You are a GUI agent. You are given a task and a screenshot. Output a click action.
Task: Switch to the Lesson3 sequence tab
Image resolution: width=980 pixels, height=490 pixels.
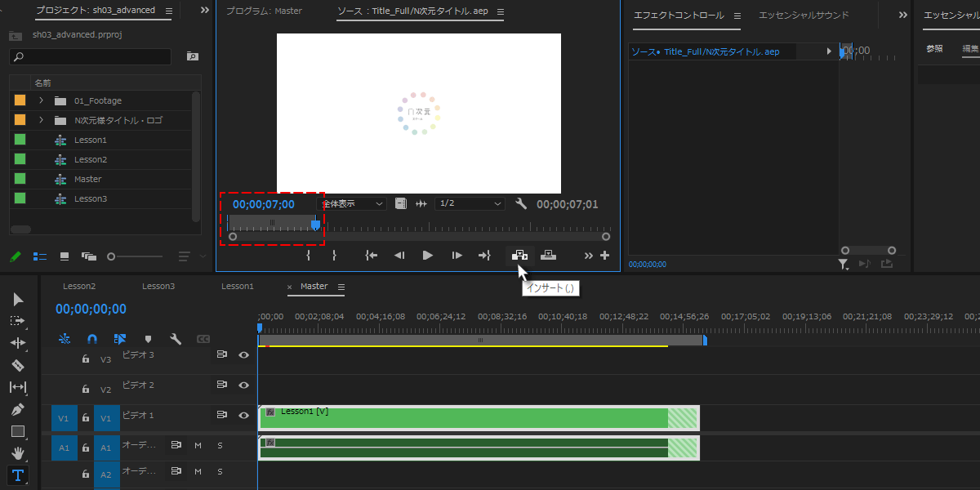158,287
